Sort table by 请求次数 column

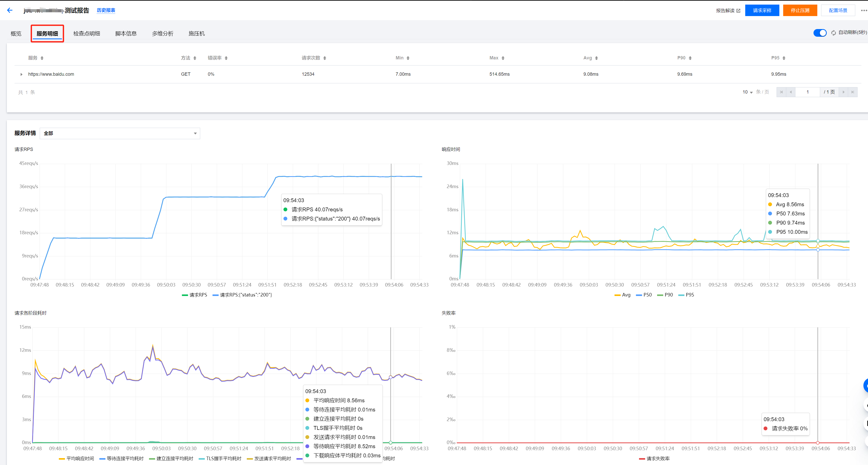point(324,58)
